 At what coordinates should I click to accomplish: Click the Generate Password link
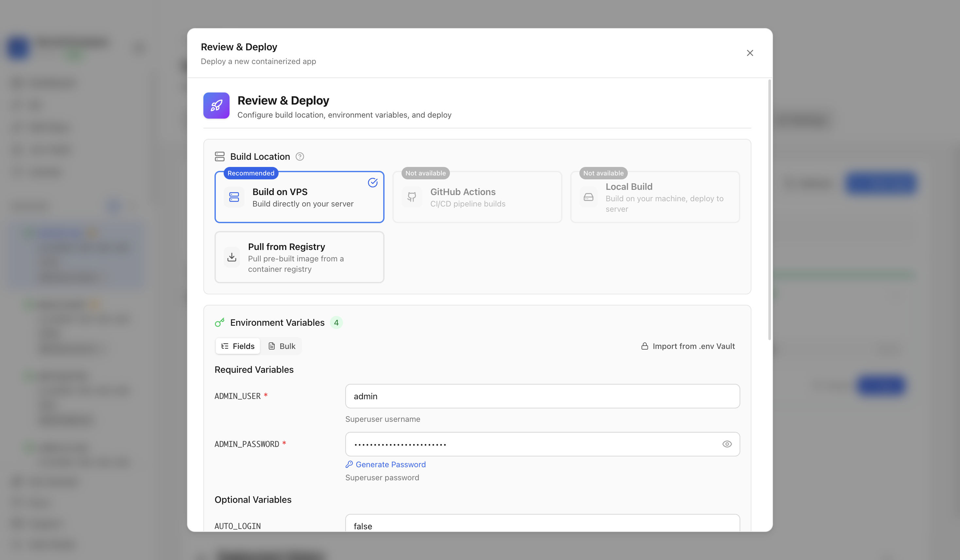pyautogui.click(x=385, y=465)
